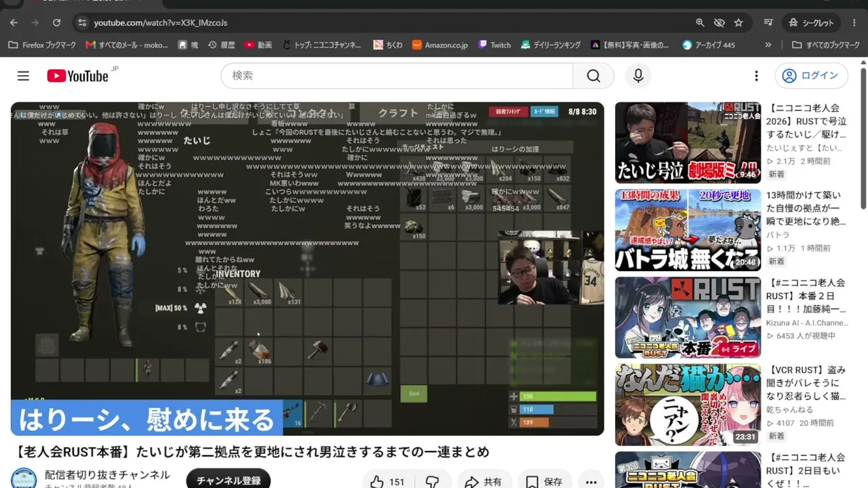Open the 【ニコニコ老人会2026】RUSTで号泣 video title
Screen dimensions: 868x488
(806, 121)
